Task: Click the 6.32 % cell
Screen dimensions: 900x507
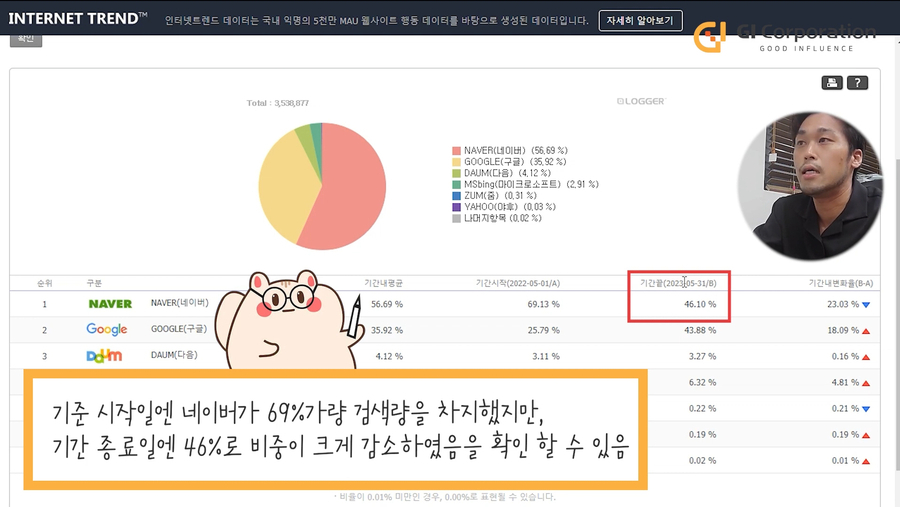Action: click(x=703, y=382)
